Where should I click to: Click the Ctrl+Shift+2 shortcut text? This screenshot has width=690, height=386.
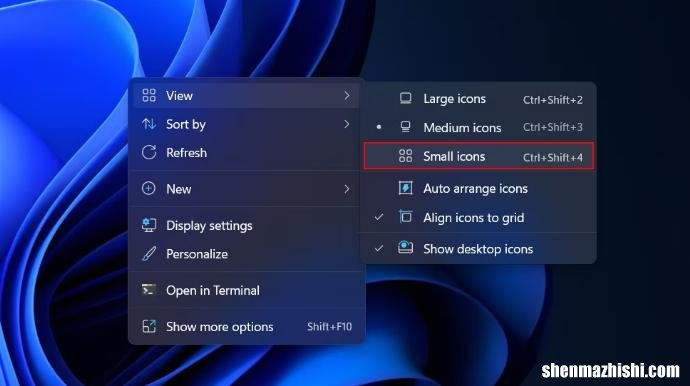tap(553, 100)
